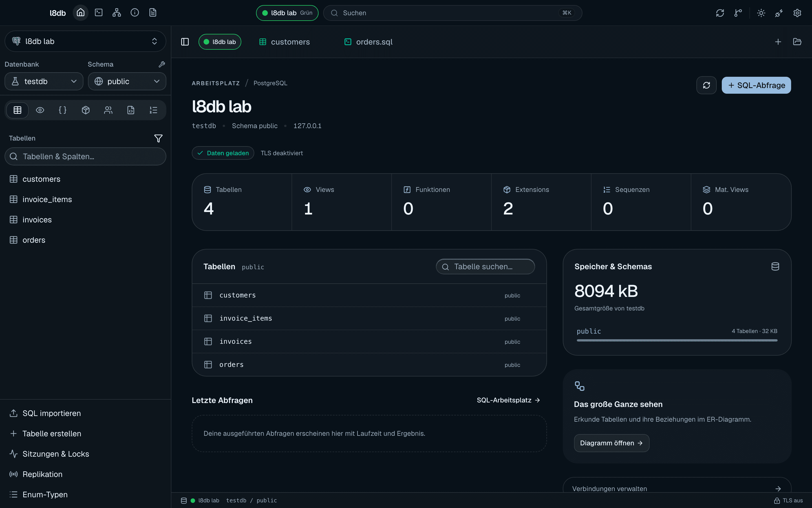Click the wrench icon beside Schema

[162, 64]
